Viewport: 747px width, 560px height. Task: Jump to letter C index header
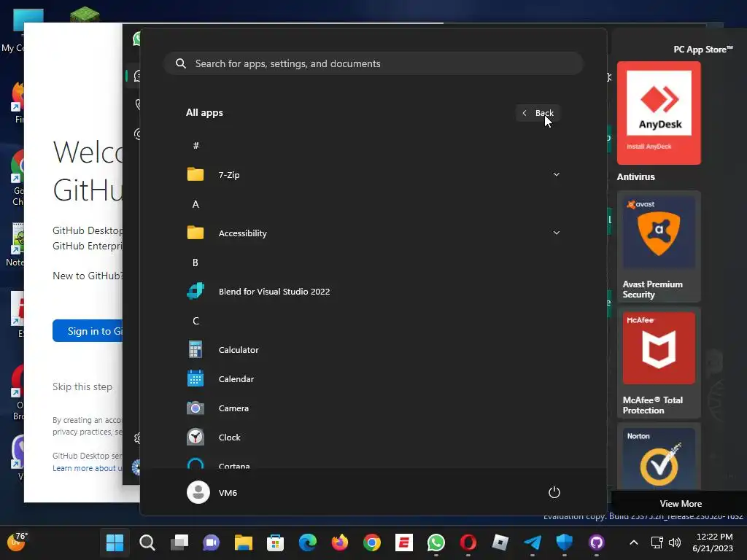196,321
